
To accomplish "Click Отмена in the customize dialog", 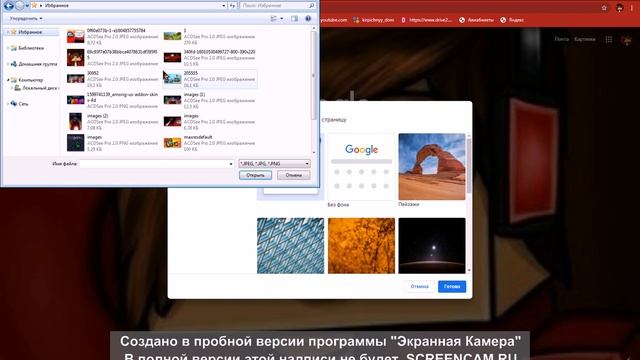I will pyautogui.click(x=420, y=287).
